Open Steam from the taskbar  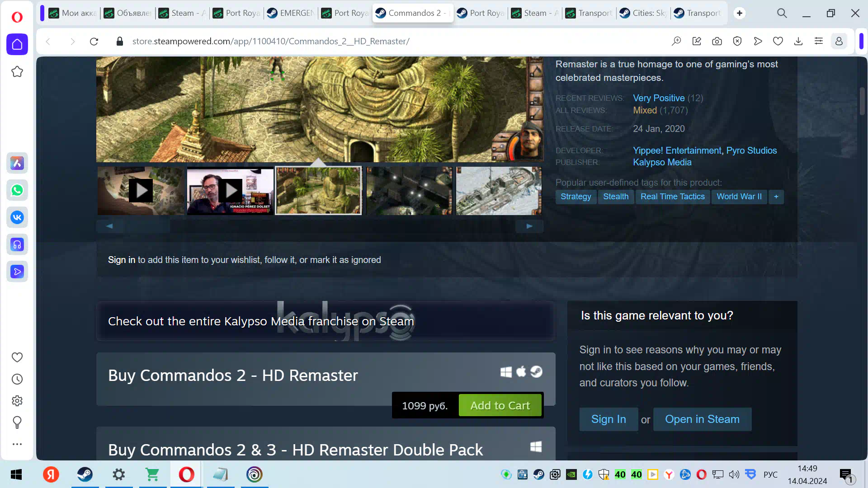(x=85, y=474)
